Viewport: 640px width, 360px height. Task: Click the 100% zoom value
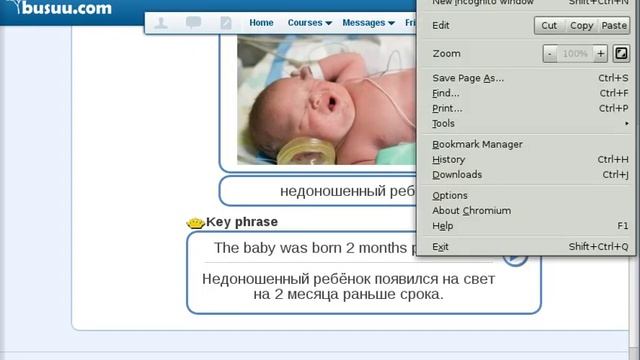[575, 53]
